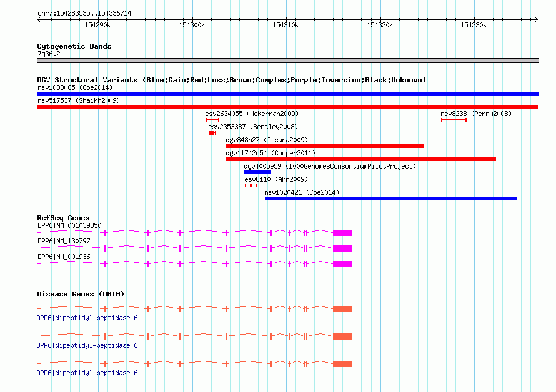Click the dgv11742n54 (Cooper2011) red bar
The width and height of the screenshot is (556, 392).
pos(361,159)
